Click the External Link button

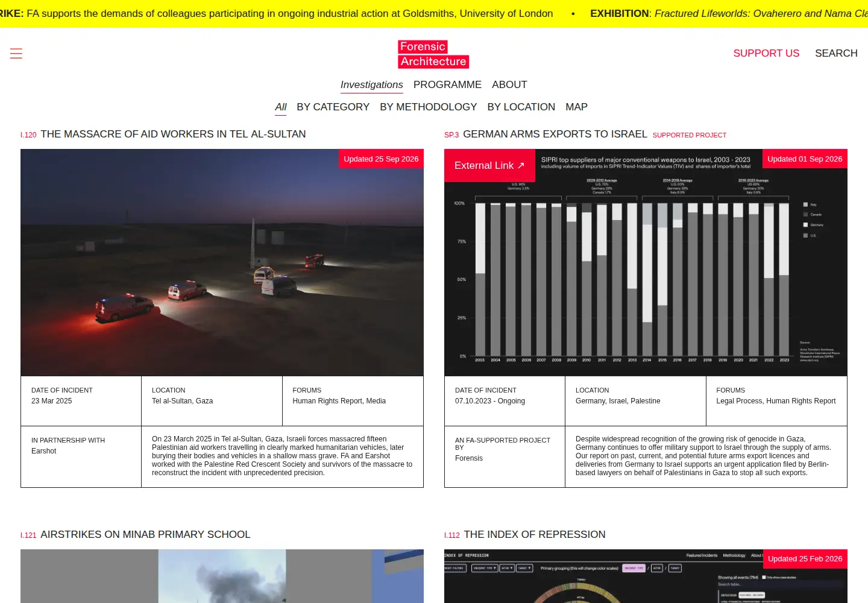click(x=489, y=165)
